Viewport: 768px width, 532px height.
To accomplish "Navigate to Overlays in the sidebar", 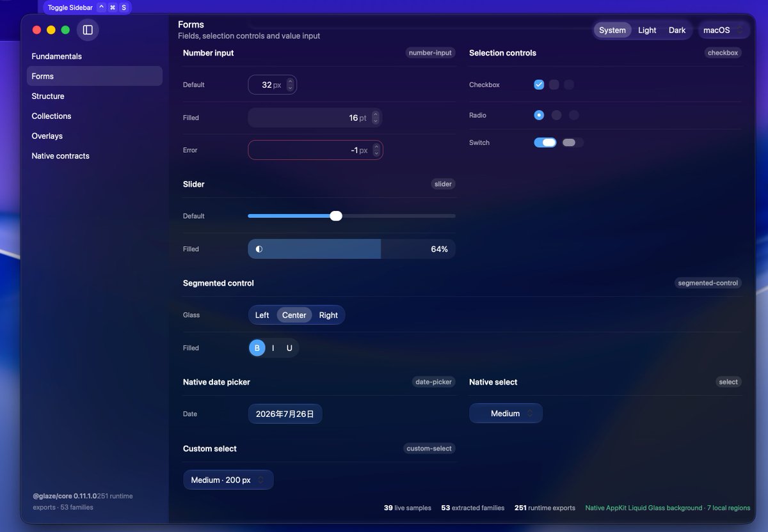I will [x=95, y=136].
